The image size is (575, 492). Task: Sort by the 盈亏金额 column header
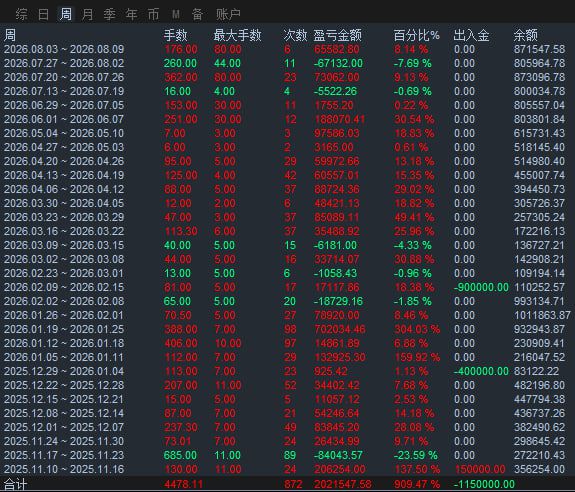pyautogui.click(x=337, y=35)
